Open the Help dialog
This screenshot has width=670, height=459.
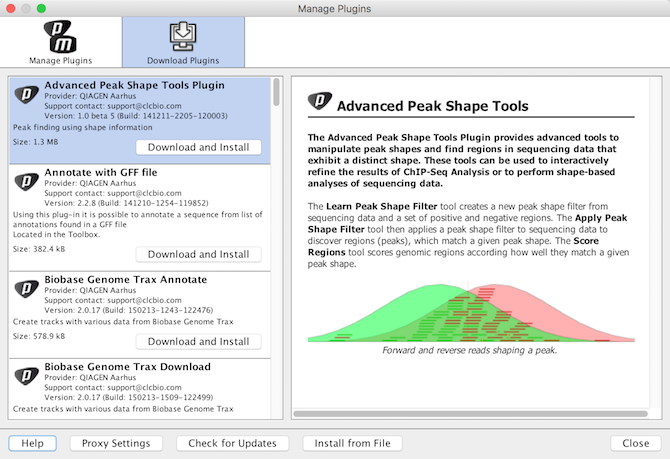click(x=33, y=443)
